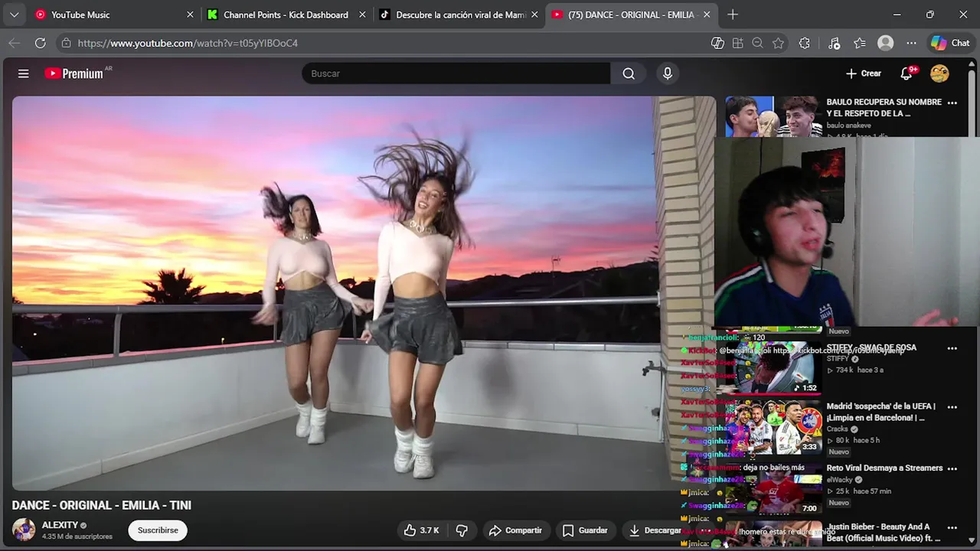Click the Crear button
This screenshot has width=980, height=551.
pos(864,73)
